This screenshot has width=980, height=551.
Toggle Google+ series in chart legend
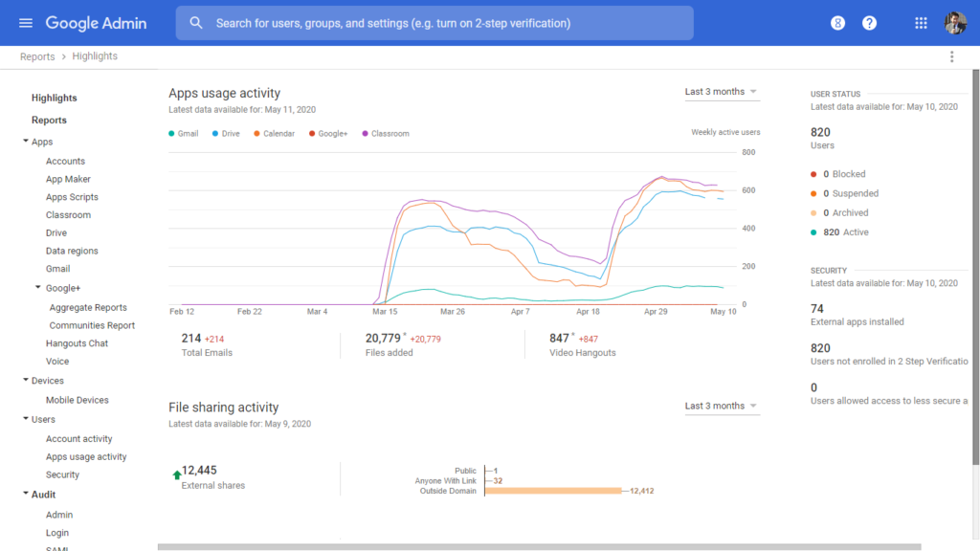pyautogui.click(x=328, y=134)
